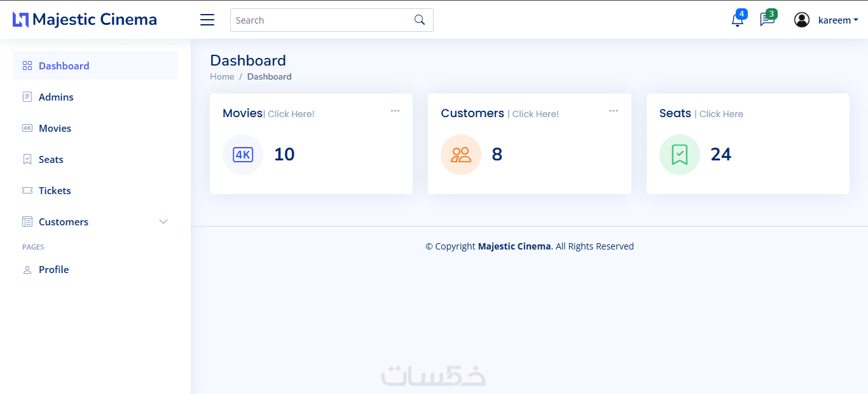Image resolution: width=868 pixels, height=394 pixels.
Task: Select Tickets in the sidebar
Action: [x=55, y=190]
